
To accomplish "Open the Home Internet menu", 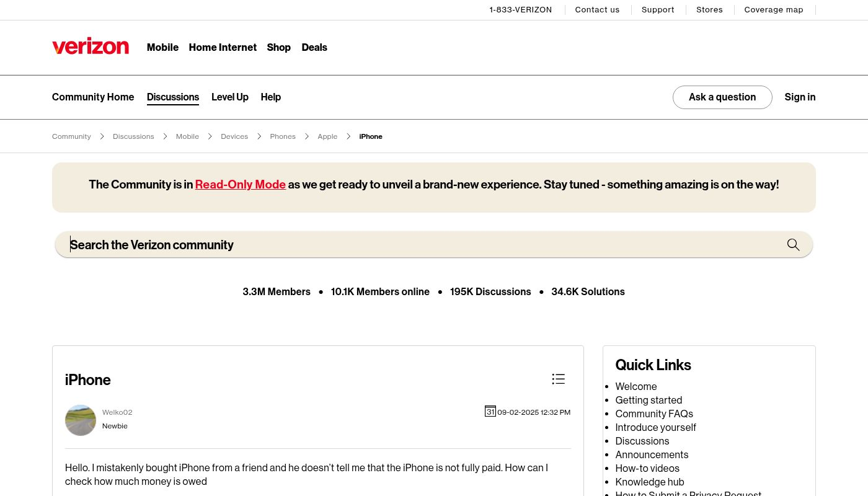I will [223, 48].
